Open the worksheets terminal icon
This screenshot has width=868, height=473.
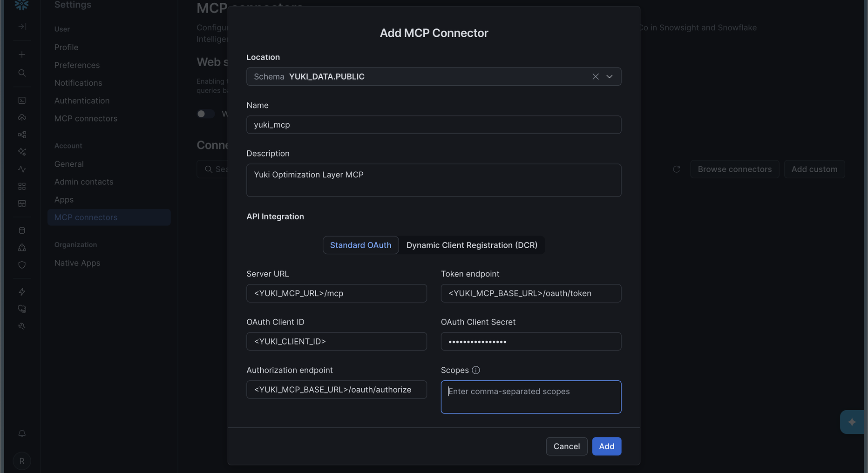pyautogui.click(x=22, y=100)
